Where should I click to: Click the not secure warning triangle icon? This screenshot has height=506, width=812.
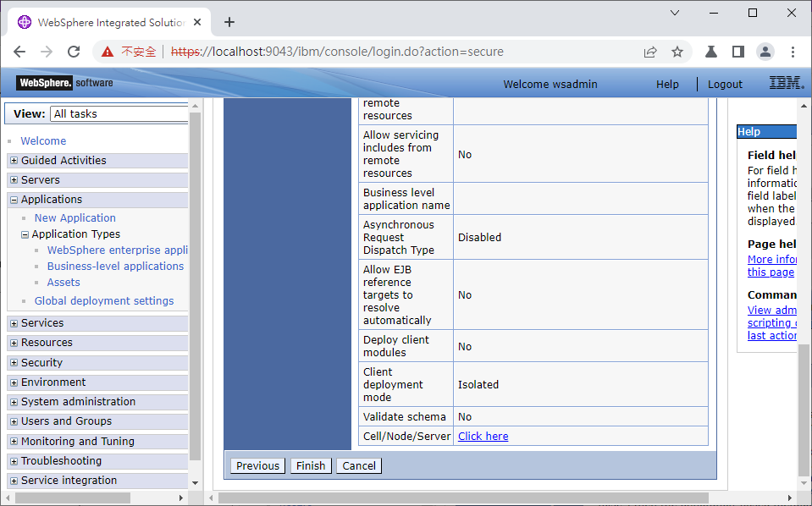click(108, 52)
